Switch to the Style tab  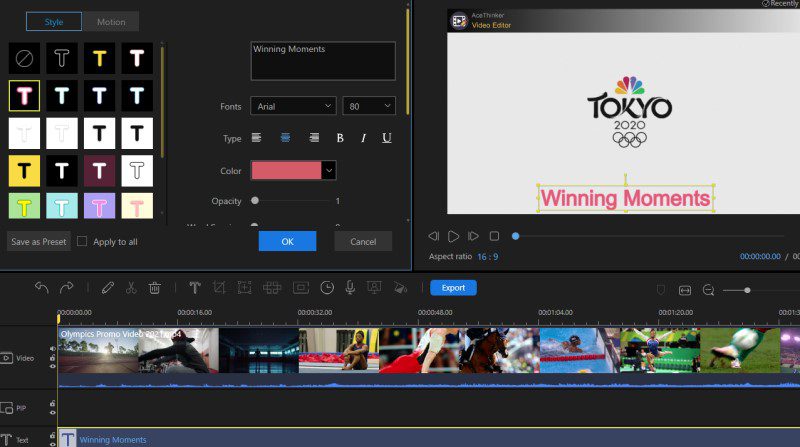point(54,22)
